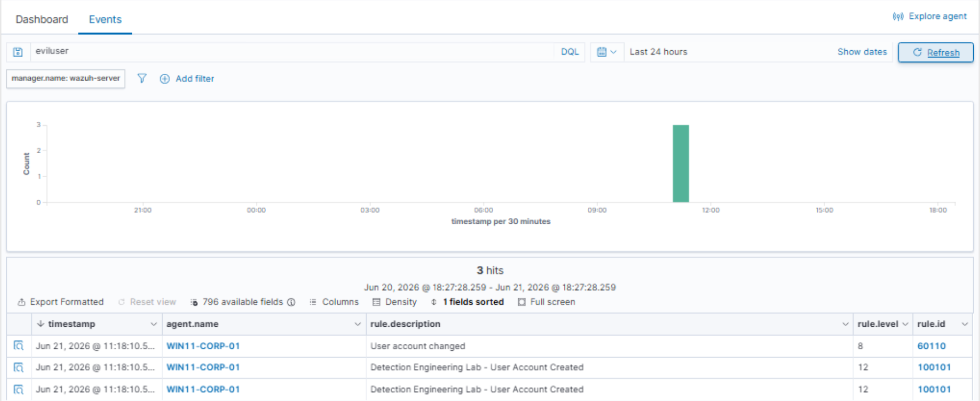980x401 pixels.
Task: Click Show dates link
Action: tap(862, 52)
